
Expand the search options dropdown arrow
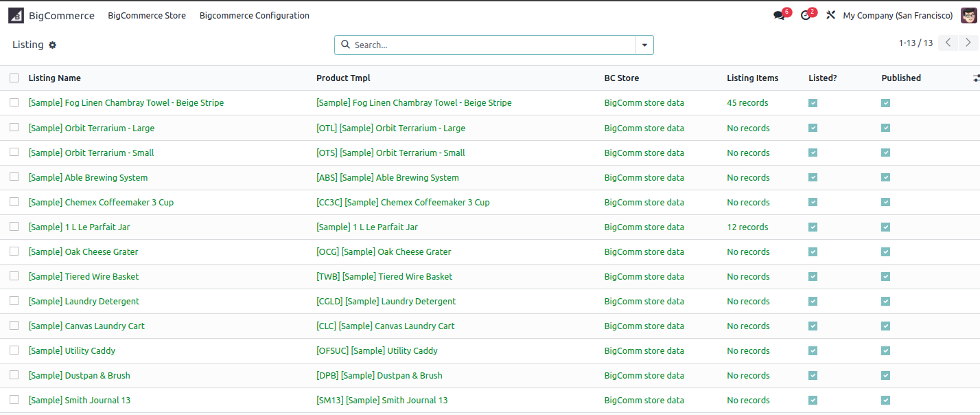pyautogui.click(x=644, y=45)
